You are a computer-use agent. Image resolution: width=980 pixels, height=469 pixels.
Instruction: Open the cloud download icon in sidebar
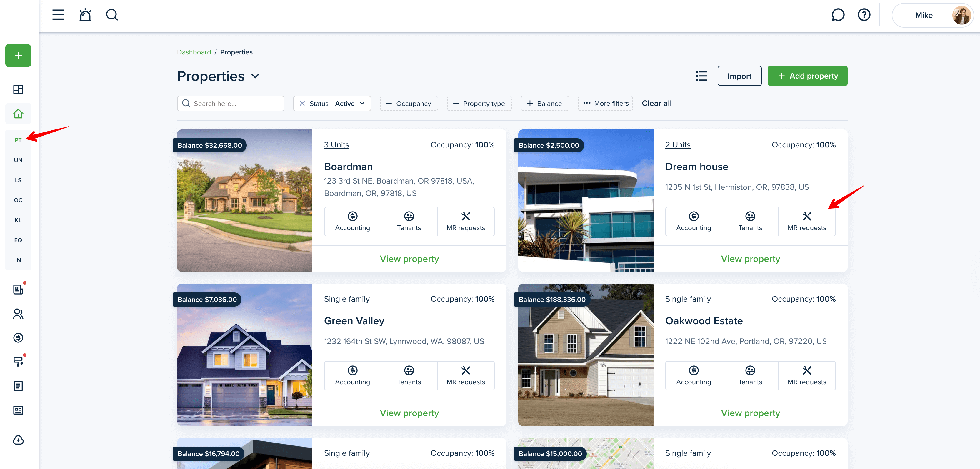18,440
